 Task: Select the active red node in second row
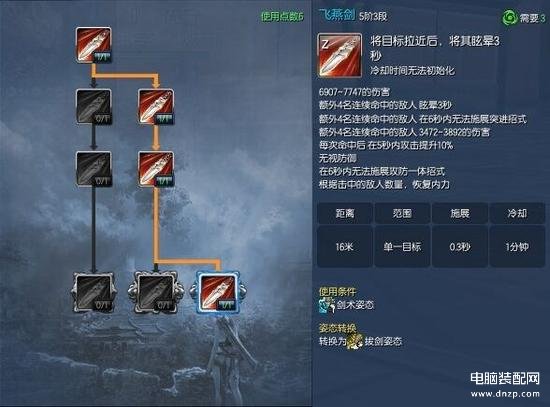(156, 107)
